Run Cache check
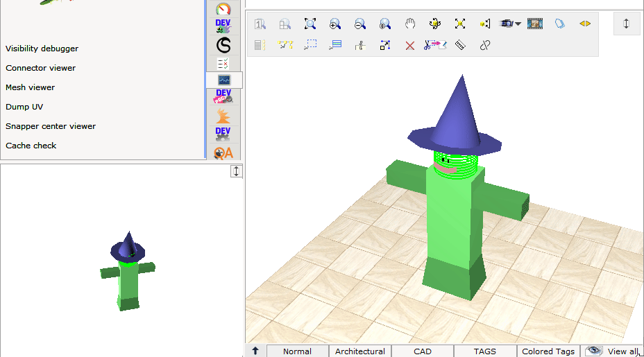Viewport: 644px width, 357px height. coord(31,146)
